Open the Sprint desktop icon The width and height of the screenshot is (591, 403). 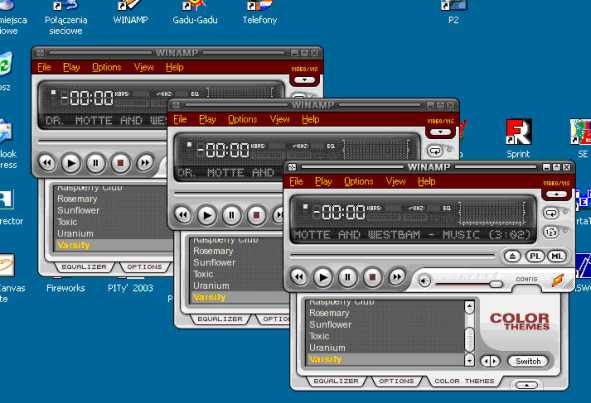[x=518, y=139]
